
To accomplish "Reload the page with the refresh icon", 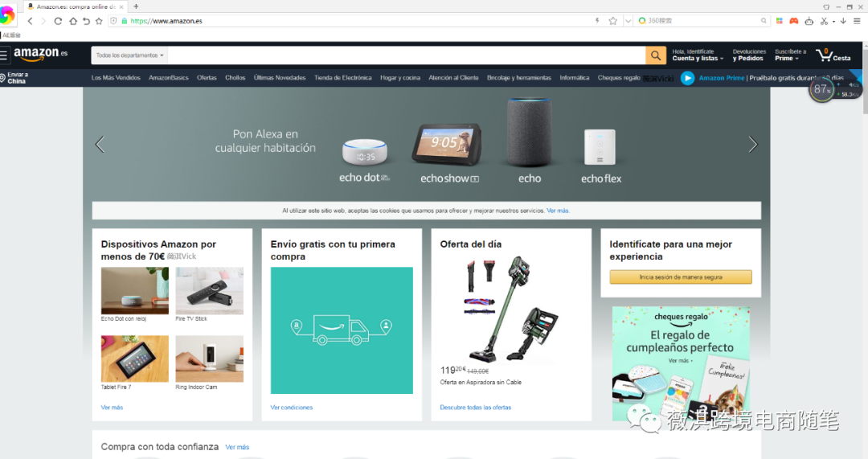I will 58,21.
